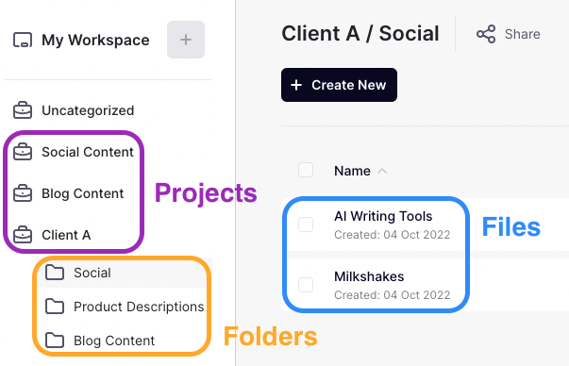569x366 pixels.
Task: Expand the Client A project
Action: coord(66,235)
